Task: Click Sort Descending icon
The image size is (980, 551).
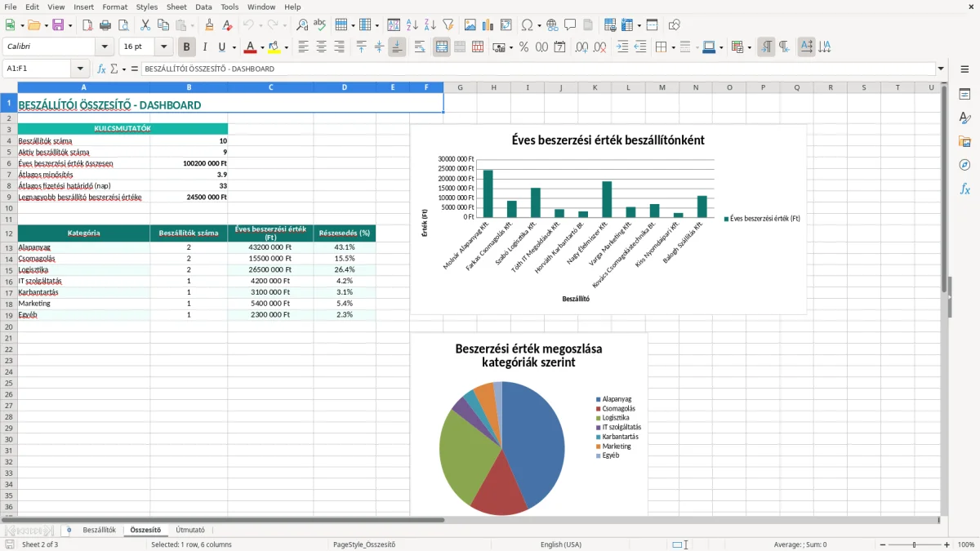Action: coord(430,25)
